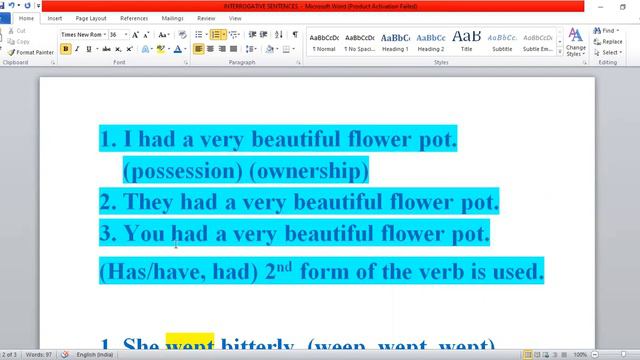This screenshot has height=360, width=640.
Task: Open font color dropdown arrow
Action: [185, 49]
